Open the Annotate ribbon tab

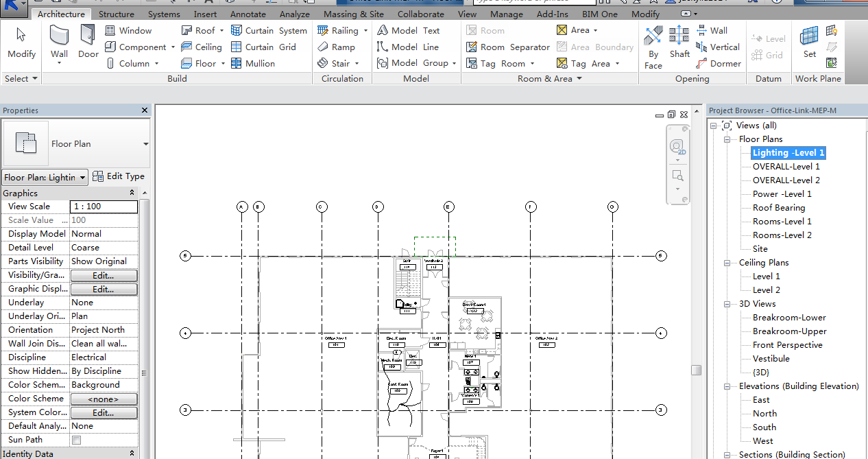pyautogui.click(x=248, y=14)
